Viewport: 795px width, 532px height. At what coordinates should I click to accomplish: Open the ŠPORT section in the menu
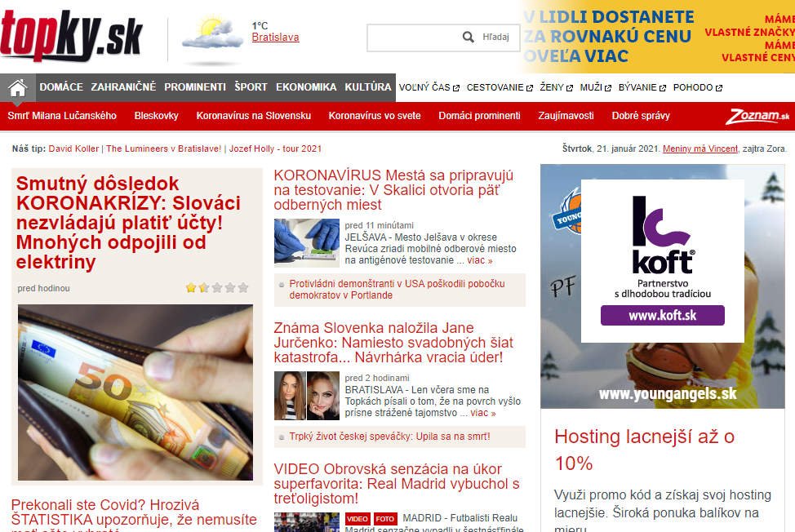251,87
